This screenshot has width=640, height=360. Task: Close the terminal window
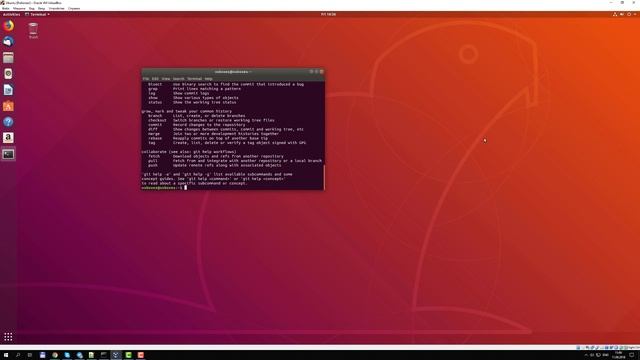point(322,71)
